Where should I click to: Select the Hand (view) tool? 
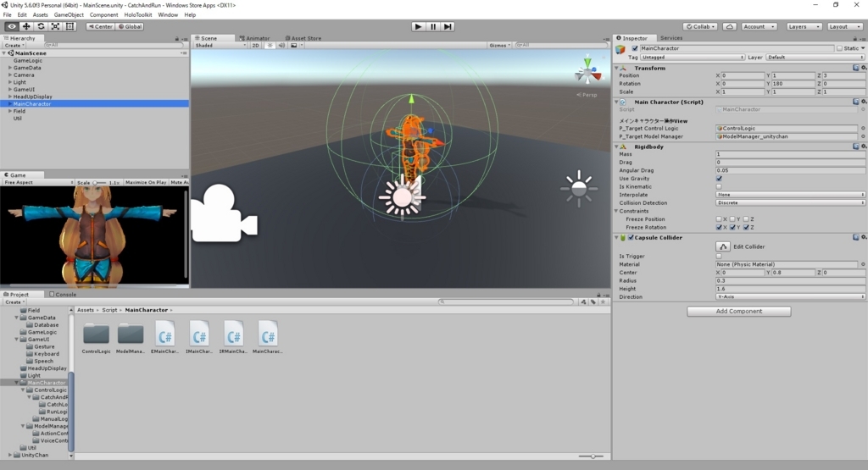[x=12, y=26]
